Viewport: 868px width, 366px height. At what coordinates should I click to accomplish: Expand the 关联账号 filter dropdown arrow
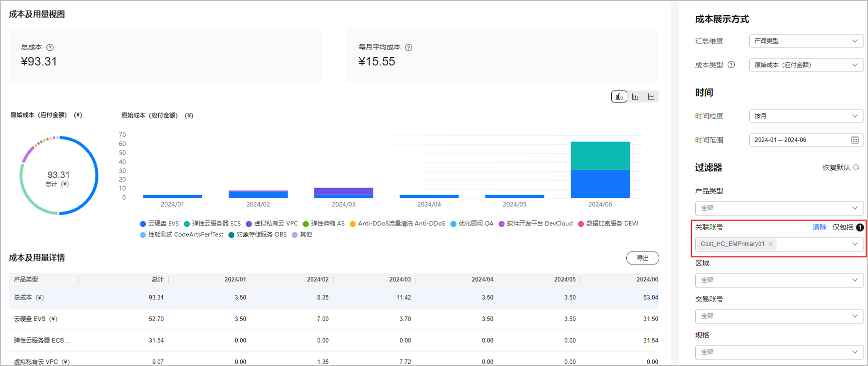point(855,244)
